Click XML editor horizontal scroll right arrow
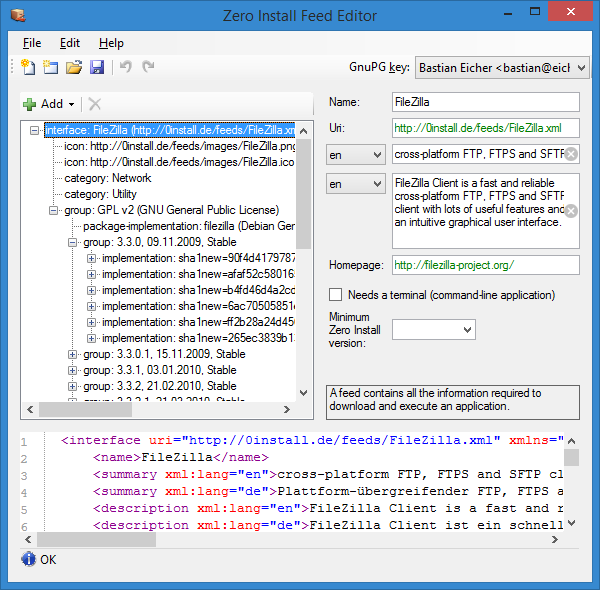The width and height of the screenshot is (600, 590). point(554,539)
